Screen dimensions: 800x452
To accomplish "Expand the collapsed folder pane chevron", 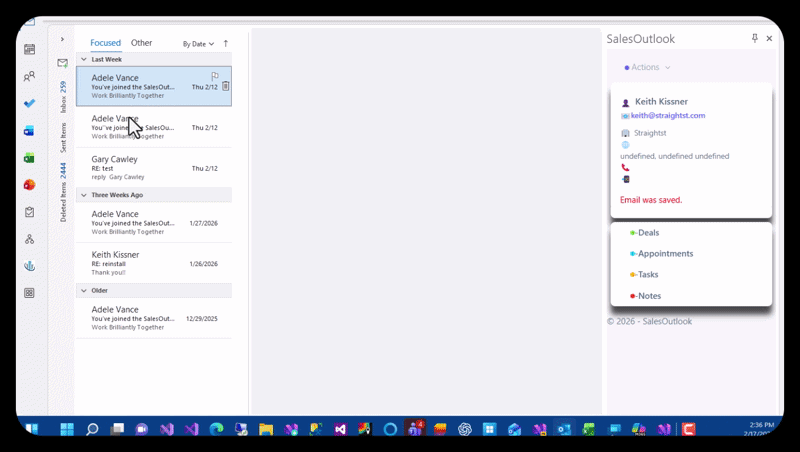I will (62, 39).
